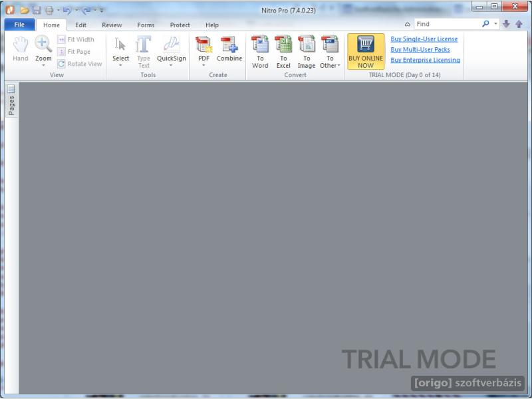This screenshot has height=399, width=532.
Task: Redo the action with the redo arrow
Action: (x=86, y=10)
